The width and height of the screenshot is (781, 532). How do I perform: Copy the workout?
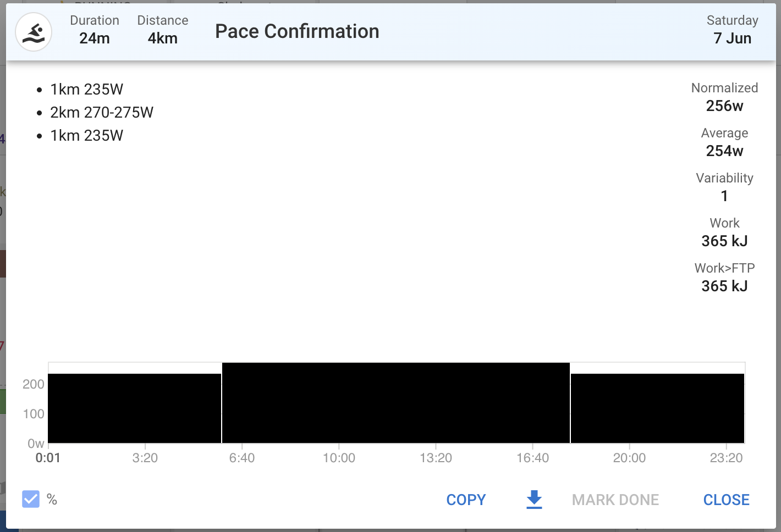(466, 500)
